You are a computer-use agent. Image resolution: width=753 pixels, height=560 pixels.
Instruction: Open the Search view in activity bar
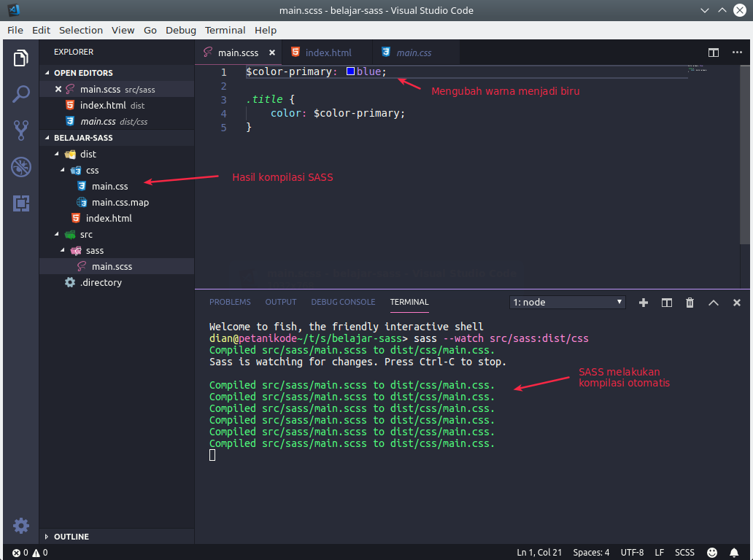click(21, 94)
